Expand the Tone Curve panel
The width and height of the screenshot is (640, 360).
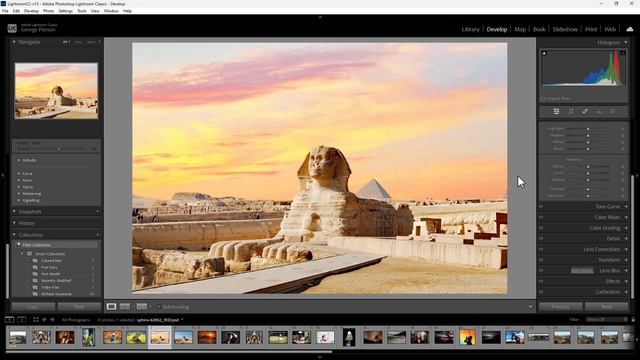[626, 207]
